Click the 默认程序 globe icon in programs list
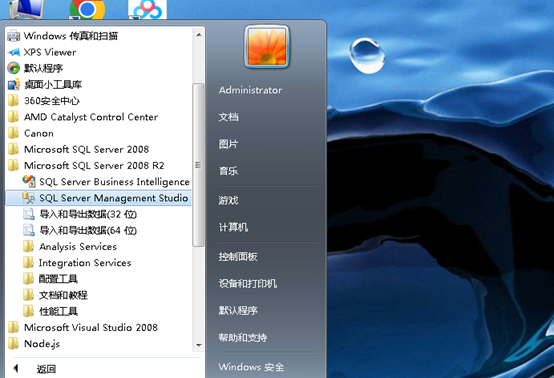This screenshot has height=378, width=554. [x=14, y=68]
